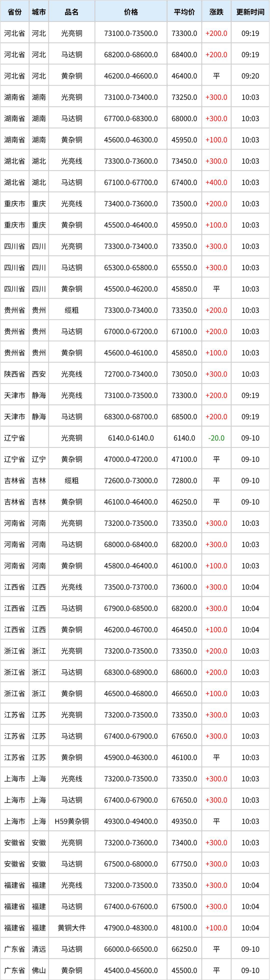Click the 67700.0-68300.0 price cell
The width and height of the screenshot is (270, 980).
pos(131,118)
